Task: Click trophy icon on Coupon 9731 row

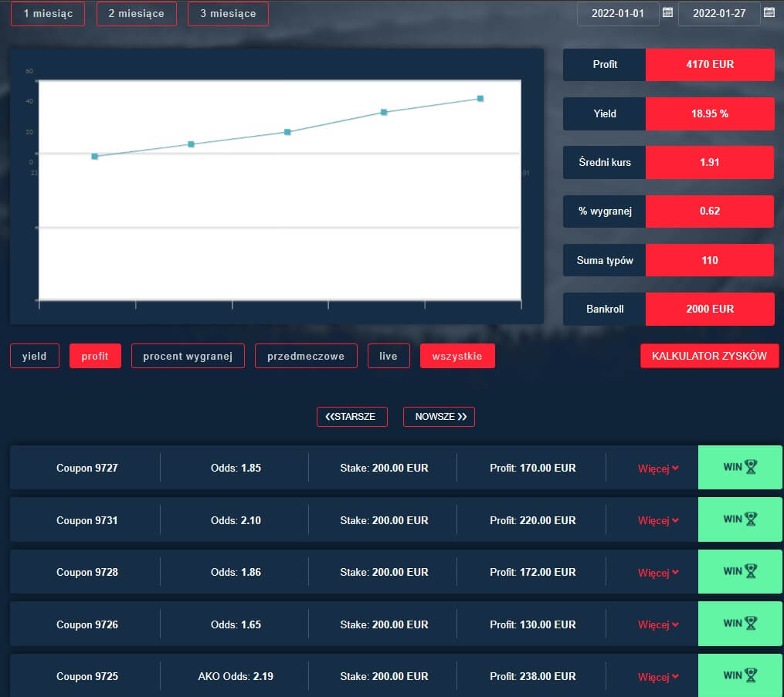Action: [x=751, y=519]
